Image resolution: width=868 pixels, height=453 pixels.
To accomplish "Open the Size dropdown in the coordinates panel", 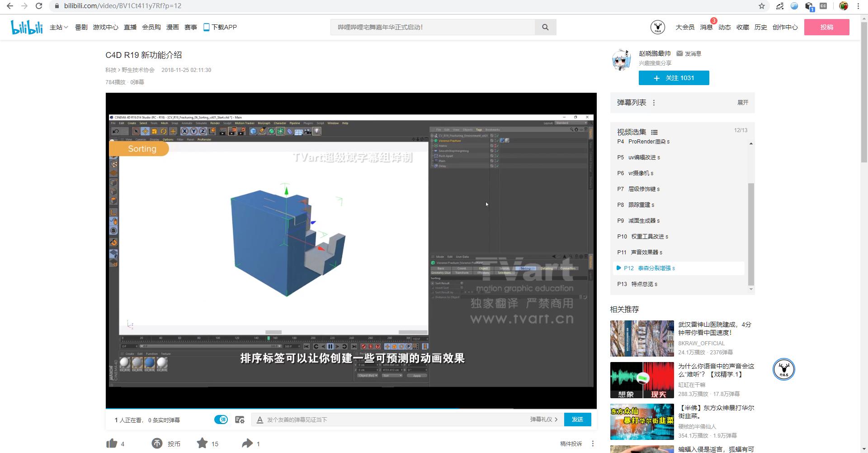I will (x=394, y=375).
